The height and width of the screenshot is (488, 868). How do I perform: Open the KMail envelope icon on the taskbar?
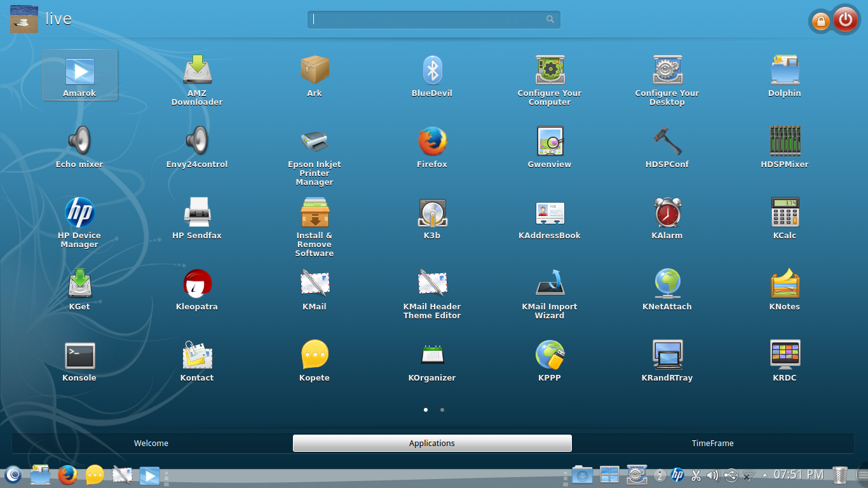pyautogui.click(x=122, y=475)
